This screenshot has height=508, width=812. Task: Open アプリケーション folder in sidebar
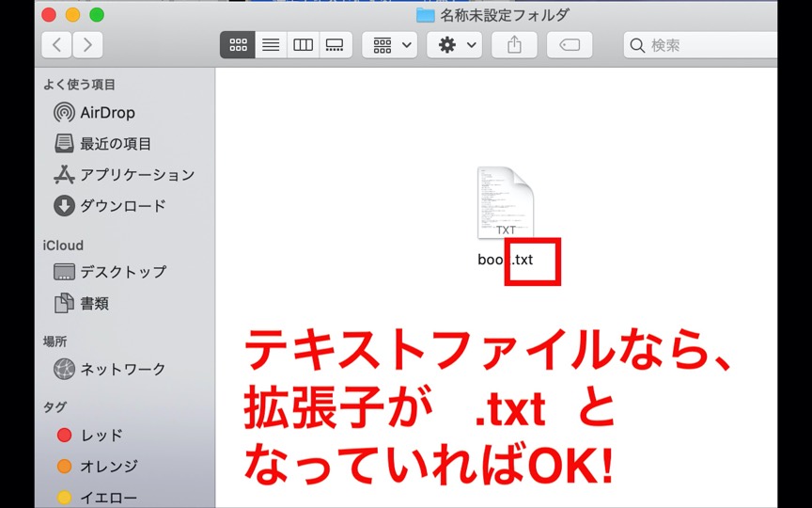pyautogui.click(x=136, y=175)
